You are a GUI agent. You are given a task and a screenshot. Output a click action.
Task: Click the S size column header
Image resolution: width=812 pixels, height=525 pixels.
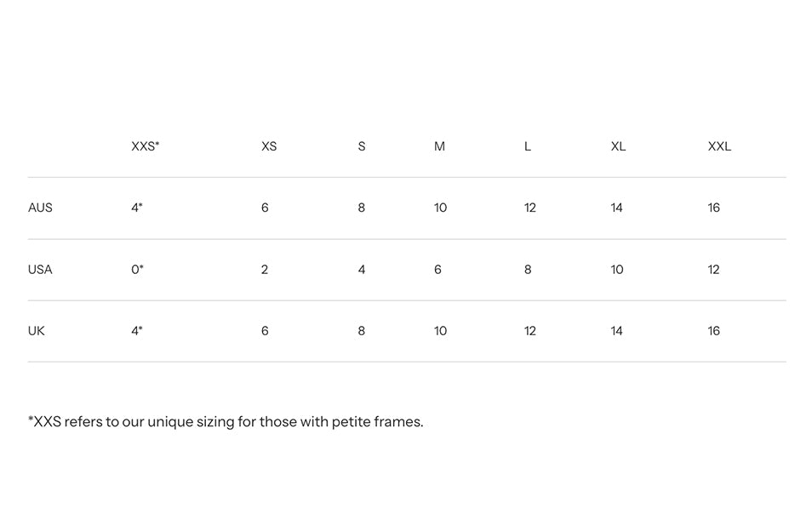tap(362, 146)
